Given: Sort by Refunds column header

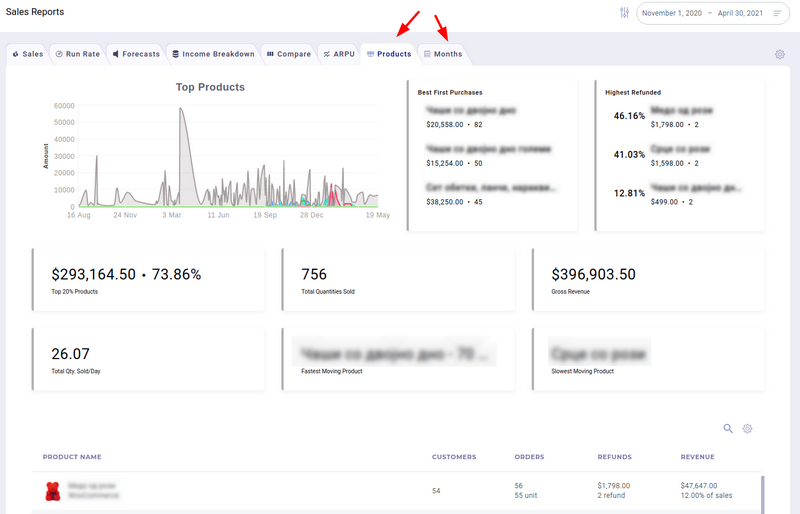Looking at the screenshot, I should (x=614, y=457).
